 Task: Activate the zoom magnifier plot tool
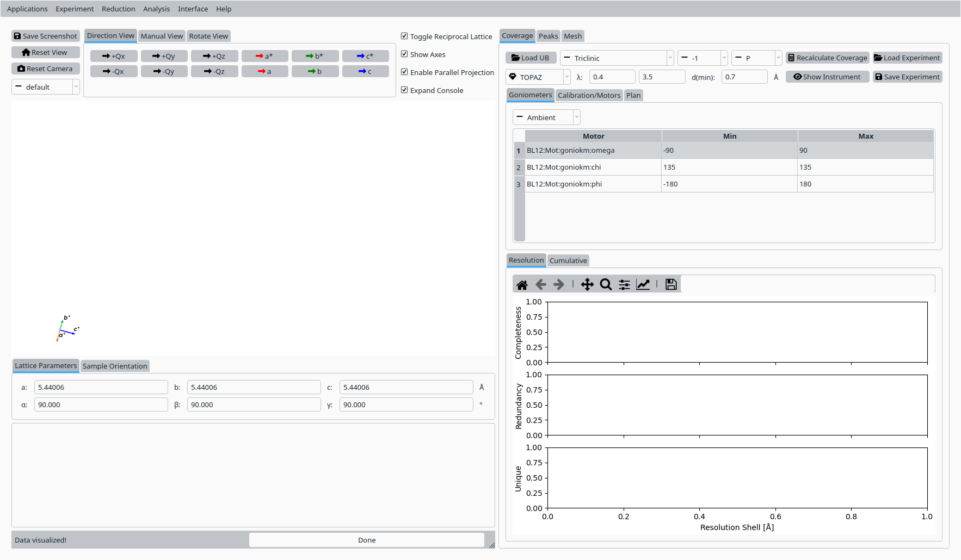606,284
